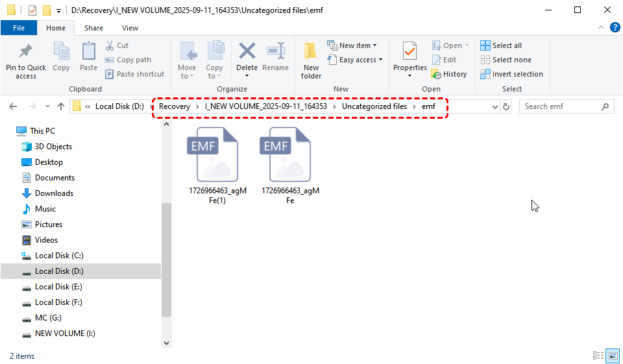The width and height of the screenshot is (623, 364).
Task: Expand the address bar history dropdown
Action: pos(495,106)
